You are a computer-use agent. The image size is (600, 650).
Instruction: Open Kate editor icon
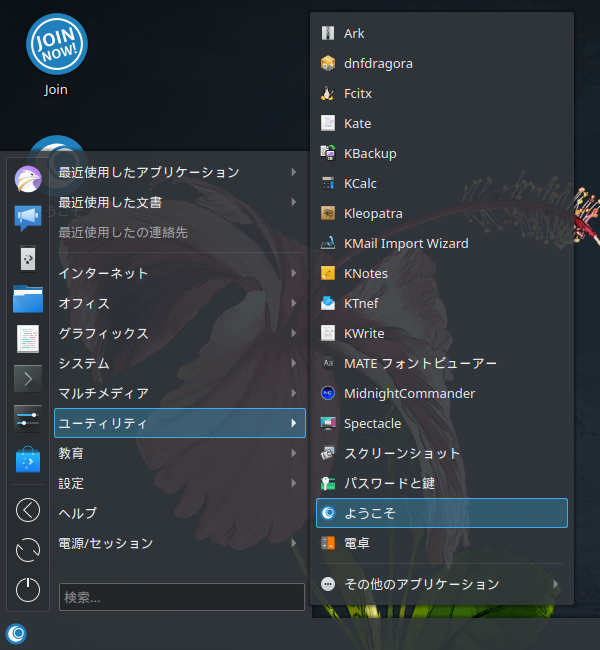point(328,123)
